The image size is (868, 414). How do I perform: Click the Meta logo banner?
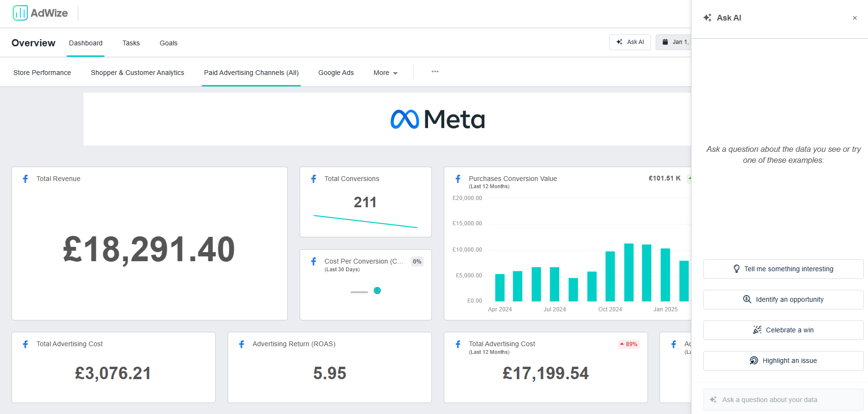[437, 119]
